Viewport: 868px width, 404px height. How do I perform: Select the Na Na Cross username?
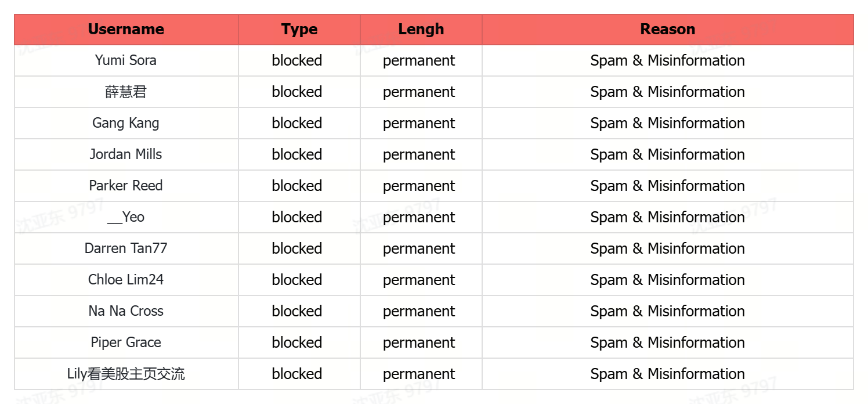[126, 311]
